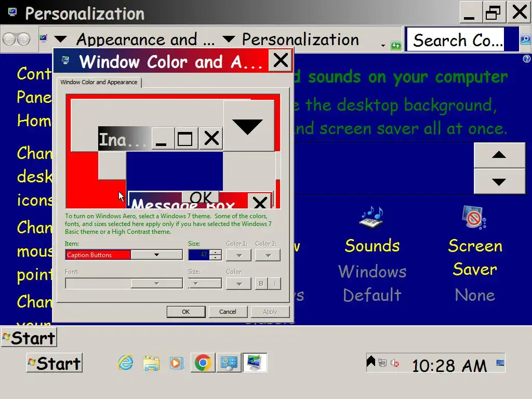532x399 pixels.
Task: Open Internet Explorer from the taskbar
Action: pyautogui.click(x=126, y=363)
